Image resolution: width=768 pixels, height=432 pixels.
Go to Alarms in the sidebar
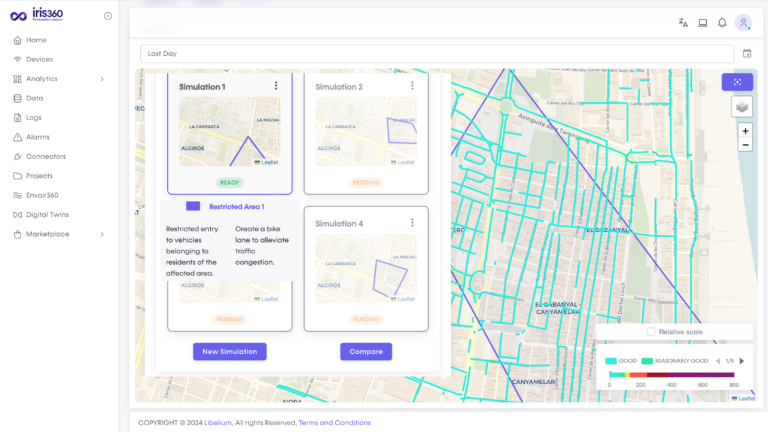click(38, 137)
